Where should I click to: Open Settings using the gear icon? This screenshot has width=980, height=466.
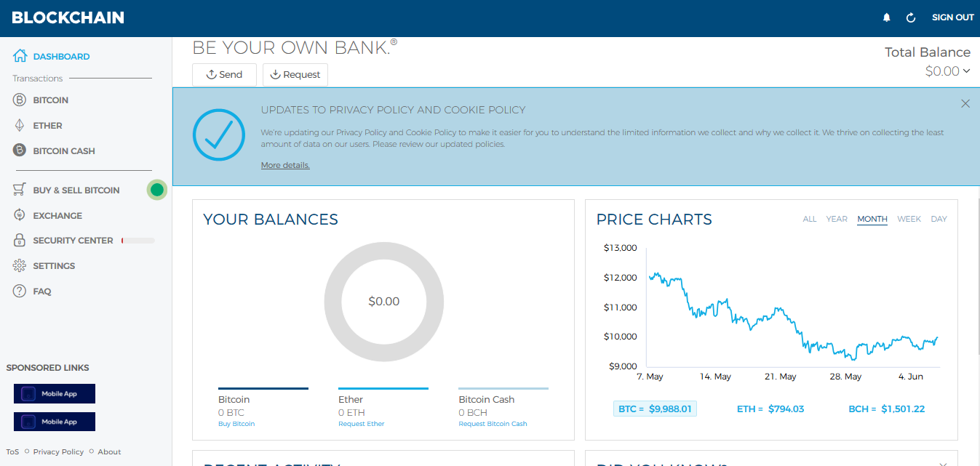[20, 266]
